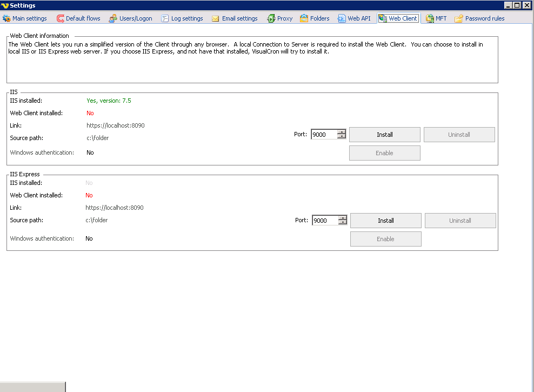Click the Proxy tab icon
Image resolution: width=534 pixels, height=392 pixels.
[271, 18]
